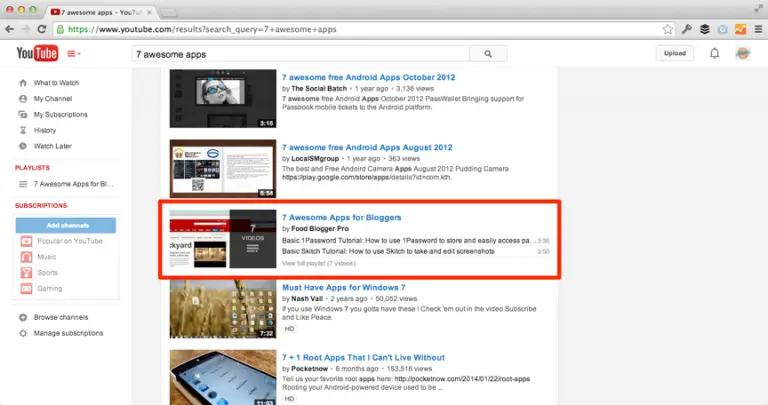768x405 pixels.
Task: Click the 7 videos playlist thumbnail
Action: [x=223, y=238]
